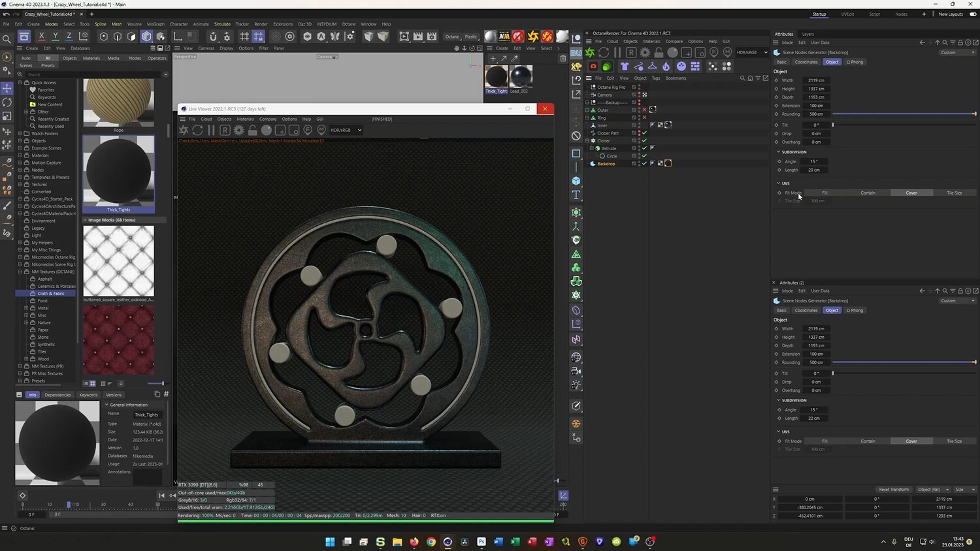The image size is (980, 551).
Task: Open the Render Settings clapperboard-gear icon
Action: pyautogui.click(x=432, y=37)
